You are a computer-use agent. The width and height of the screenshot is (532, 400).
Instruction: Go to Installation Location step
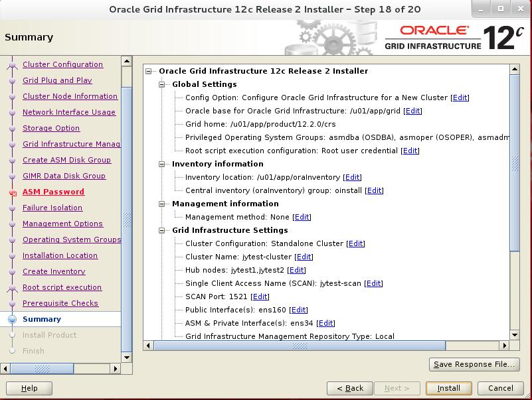(x=60, y=255)
